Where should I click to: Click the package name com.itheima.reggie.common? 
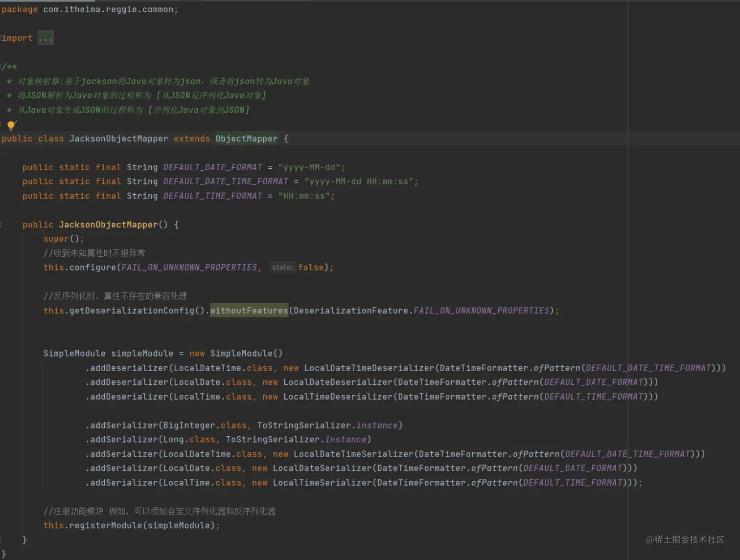108,9
